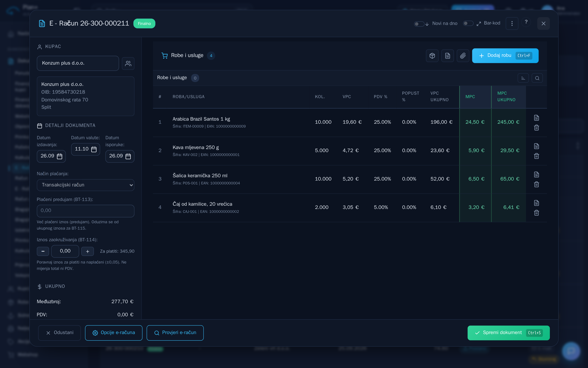Click the invoice document icon beside the title
The image size is (588, 368).
(42, 23)
